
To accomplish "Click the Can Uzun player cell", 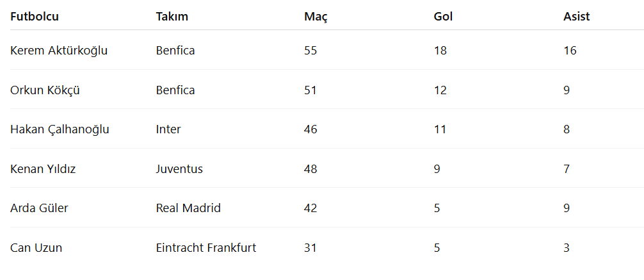I will (x=36, y=248).
